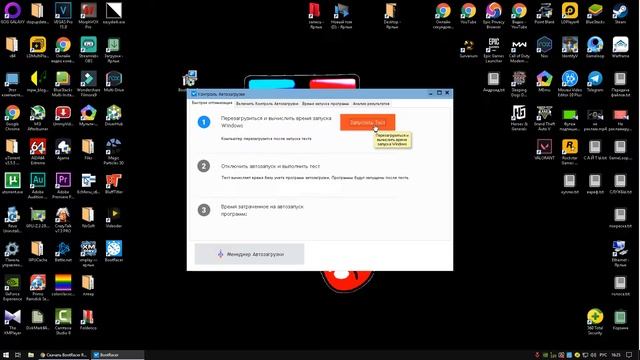Select the Telegram desktop icon
The width and height of the screenshot is (640, 360).
point(595,81)
